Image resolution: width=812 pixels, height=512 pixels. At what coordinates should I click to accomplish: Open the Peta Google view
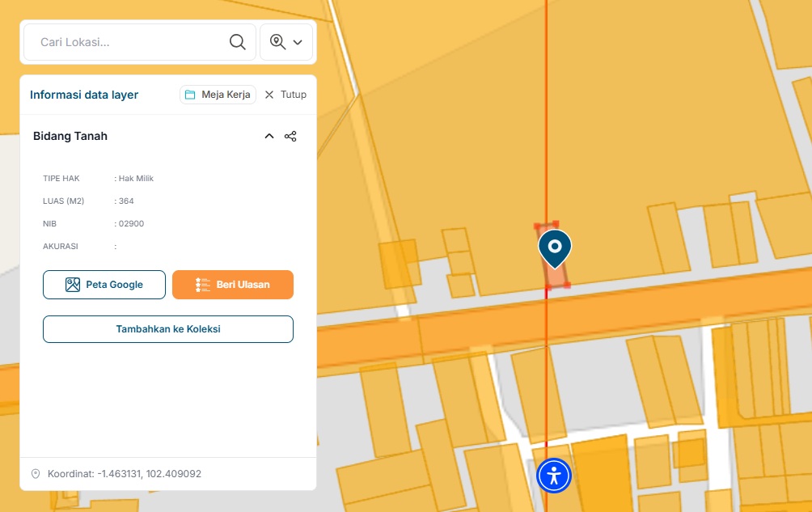104,285
